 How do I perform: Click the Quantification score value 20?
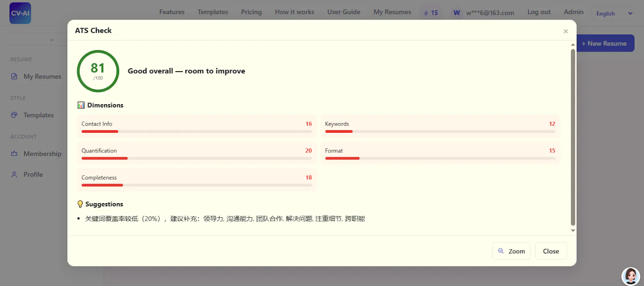pyautogui.click(x=308, y=150)
